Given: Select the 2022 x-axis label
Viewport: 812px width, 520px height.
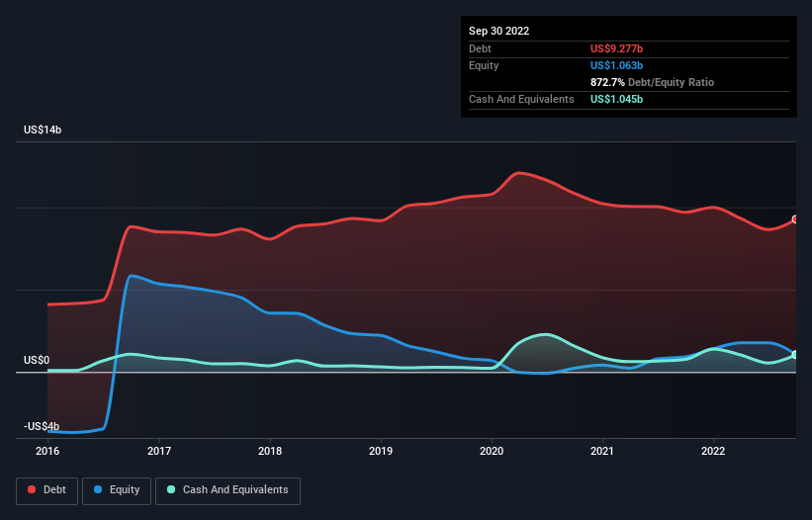Looking at the screenshot, I should point(713,451).
